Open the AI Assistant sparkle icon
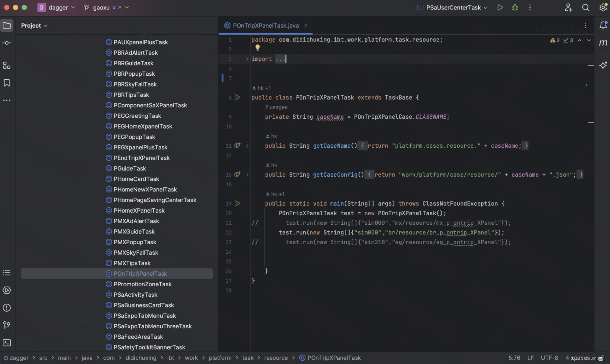This screenshot has height=364, width=610. pyautogui.click(x=603, y=65)
